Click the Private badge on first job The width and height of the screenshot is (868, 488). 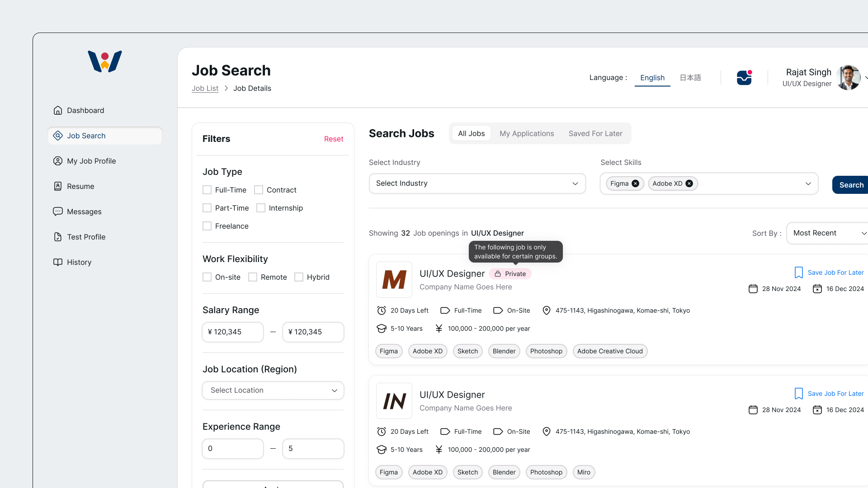pyautogui.click(x=510, y=274)
